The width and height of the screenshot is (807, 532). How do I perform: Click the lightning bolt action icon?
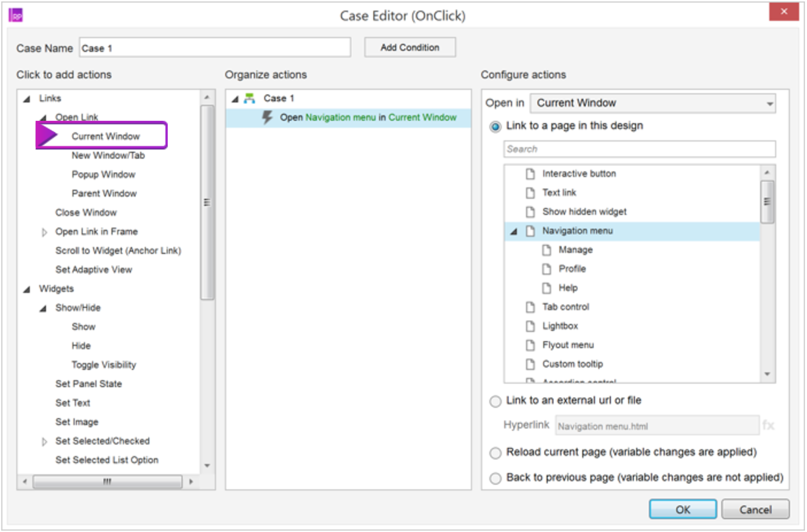pos(267,117)
